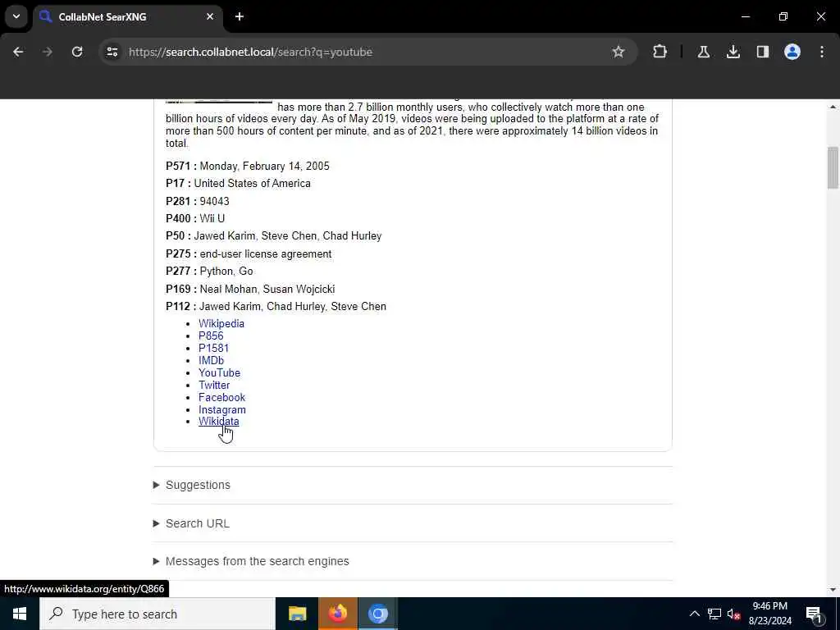Open the muted volume tray icon

[x=733, y=614]
